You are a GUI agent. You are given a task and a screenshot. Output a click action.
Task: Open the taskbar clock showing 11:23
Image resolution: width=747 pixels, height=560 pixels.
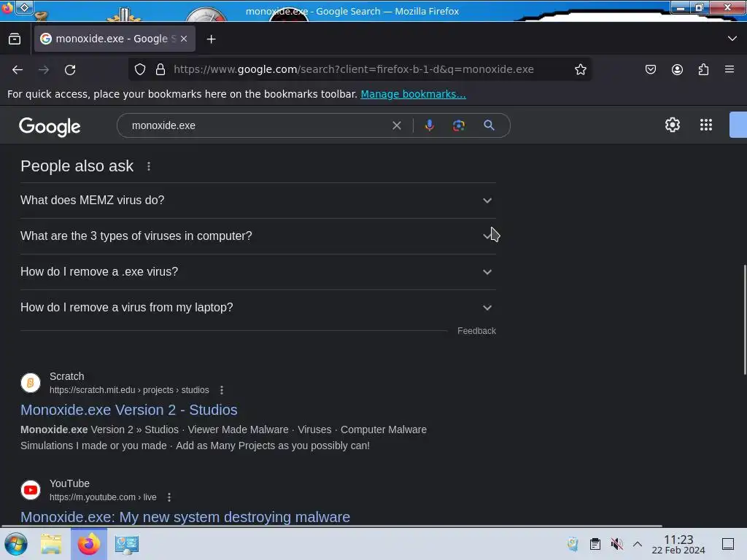(x=678, y=545)
